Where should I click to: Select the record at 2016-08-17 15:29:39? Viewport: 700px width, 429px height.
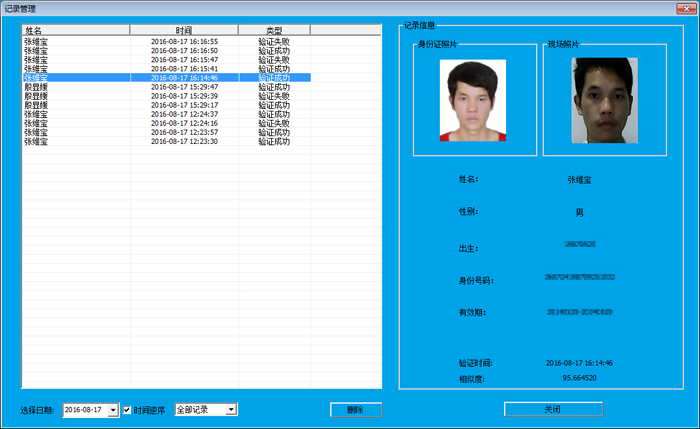click(184, 96)
